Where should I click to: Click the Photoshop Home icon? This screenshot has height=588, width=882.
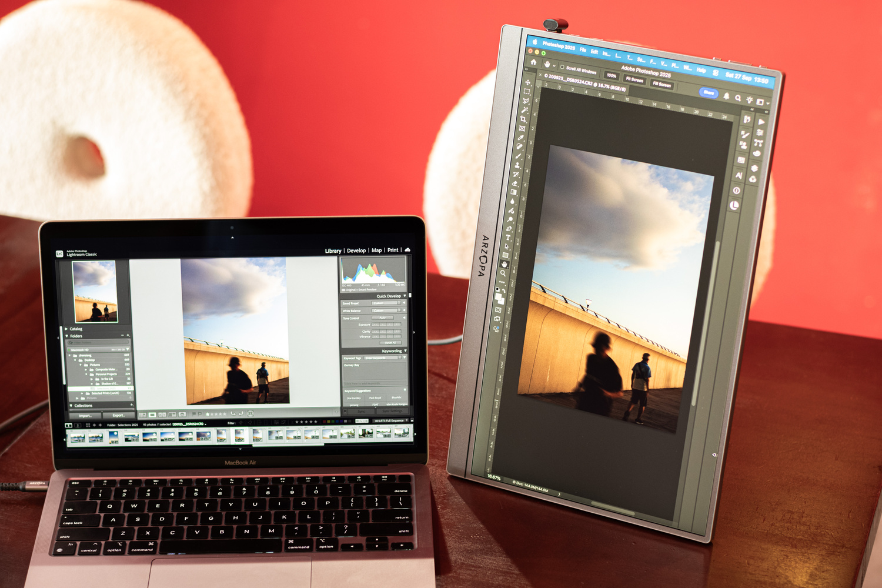click(533, 61)
